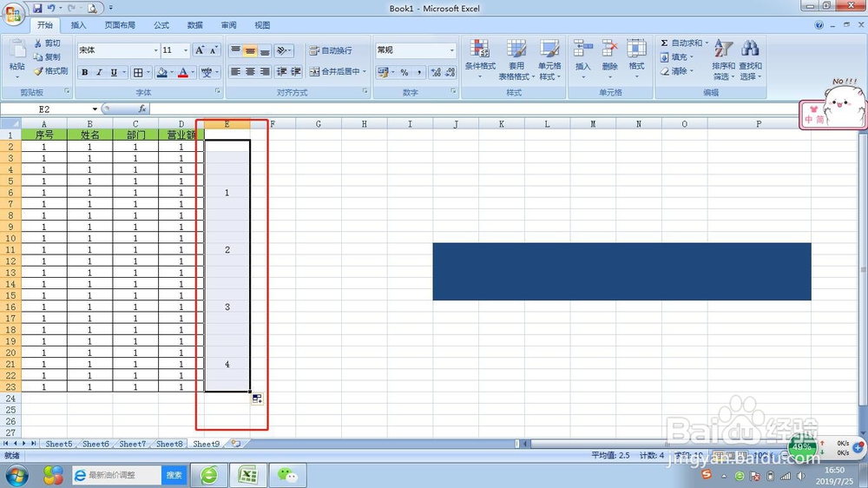Open number format dropdown (常规)

click(x=451, y=50)
